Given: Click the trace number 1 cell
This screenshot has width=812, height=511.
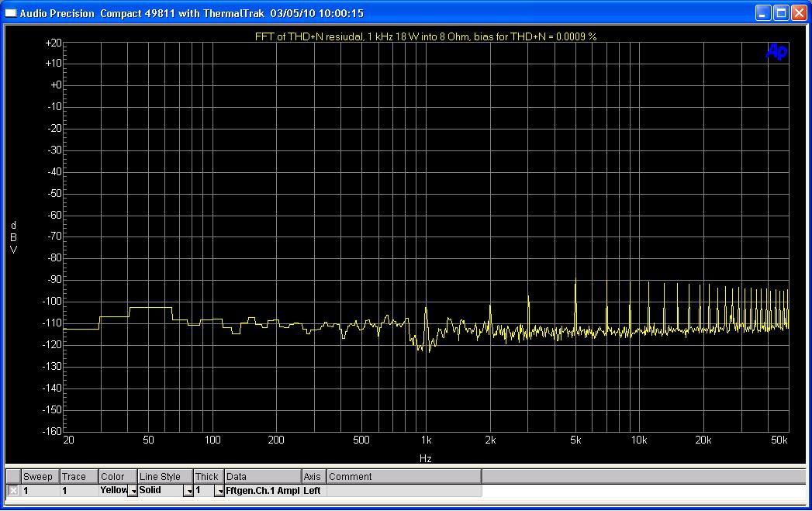Looking at the screenshot, I should pos(78,490).
